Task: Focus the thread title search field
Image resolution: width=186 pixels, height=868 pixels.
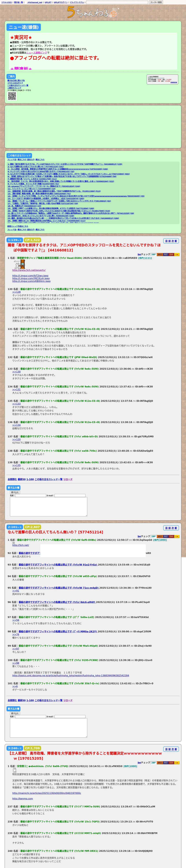Action: coord(117,2)
